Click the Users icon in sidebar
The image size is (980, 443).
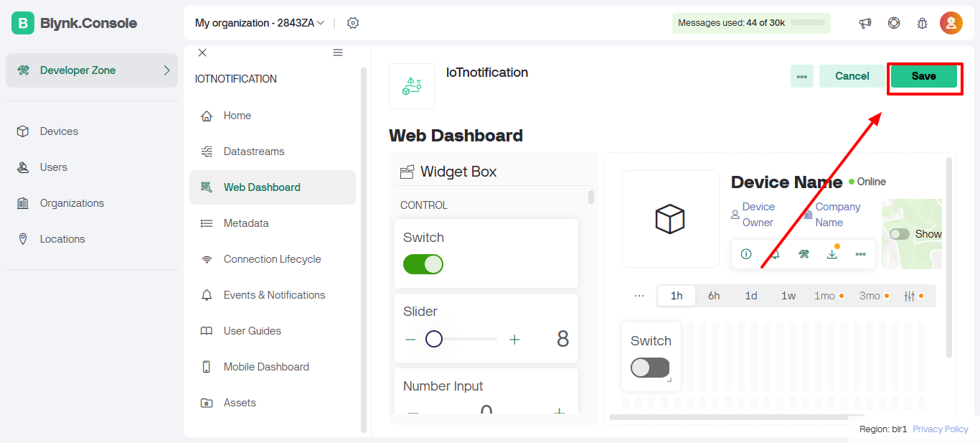click(23, 167)
